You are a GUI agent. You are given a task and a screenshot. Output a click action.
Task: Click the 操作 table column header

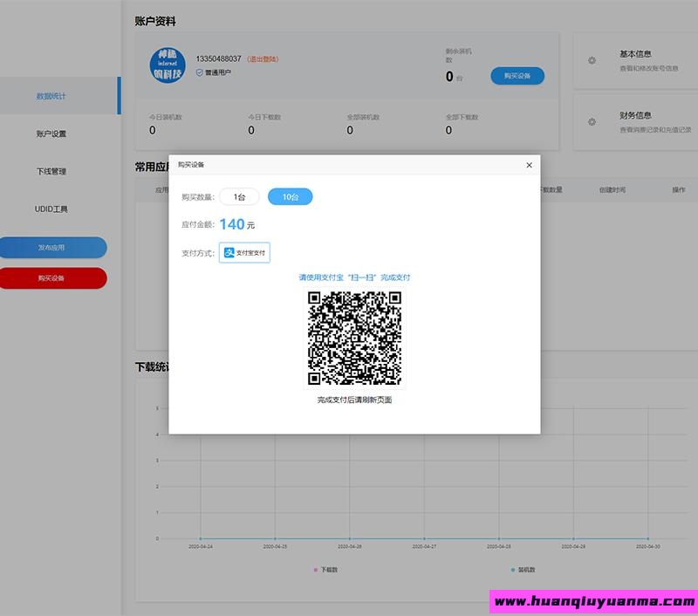pos(679,189)
